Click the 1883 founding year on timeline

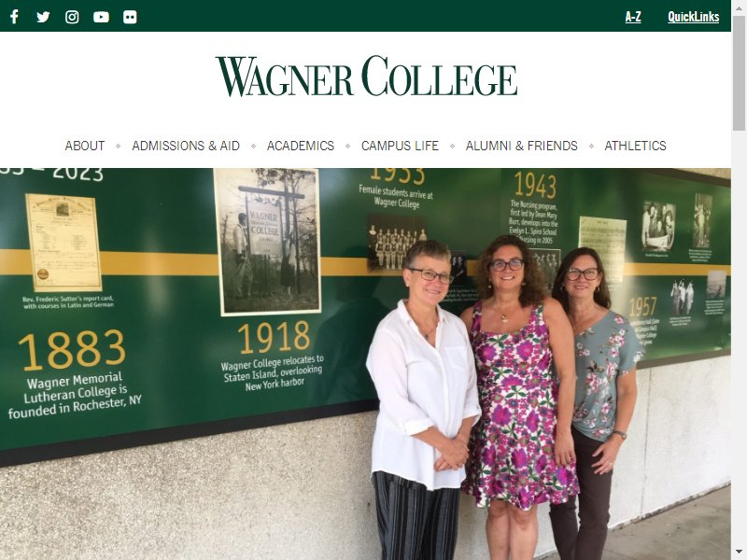pos(72,350)
